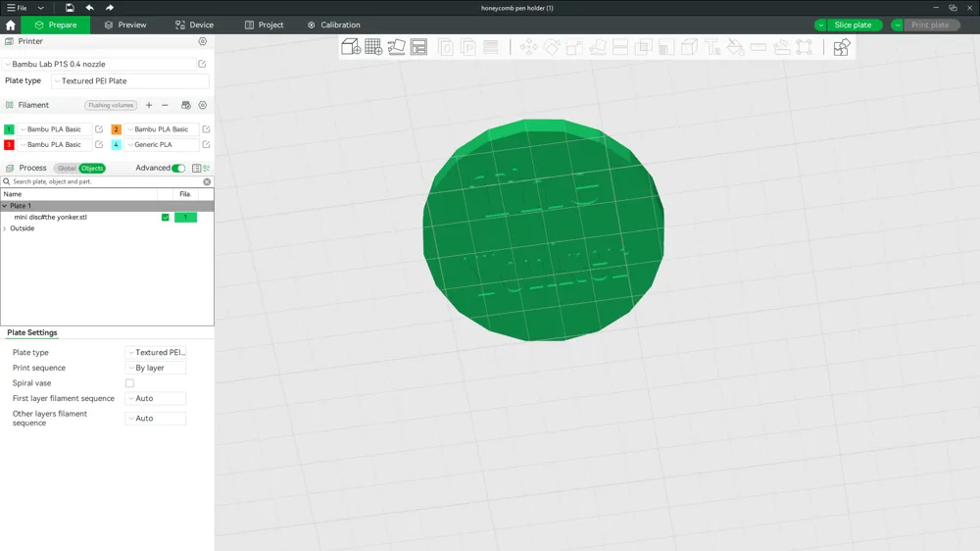Select the Scale tool icon
Viewport: 980px width, 551px height.
pos(574,47)
